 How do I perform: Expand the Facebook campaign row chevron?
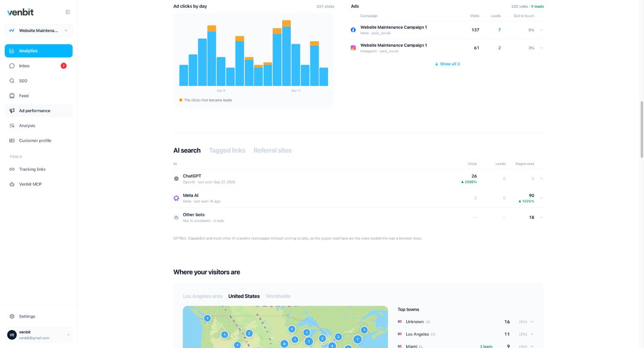pos(541,30)
